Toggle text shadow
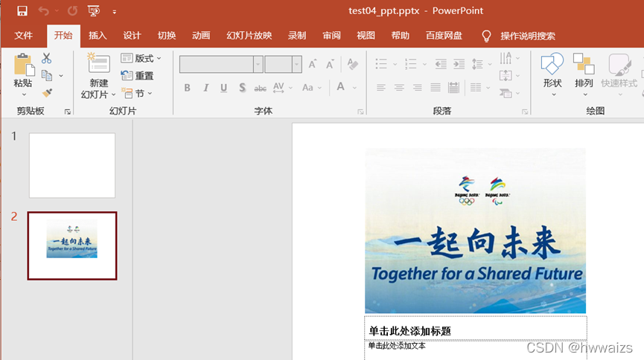Image resolution: width=644 pixels, height=360 pixels. pos(242,88)
